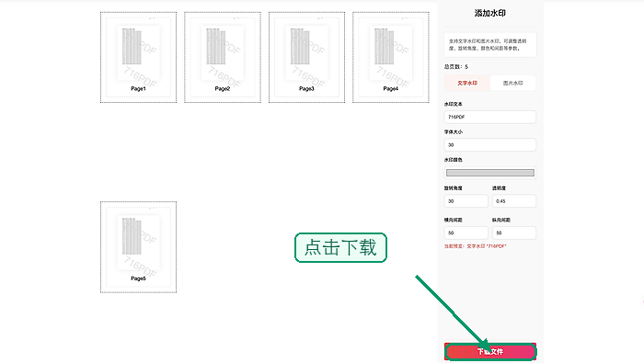Select the Page4 thumbnail
Screen dimensions: 644x363
coord(391,57)
